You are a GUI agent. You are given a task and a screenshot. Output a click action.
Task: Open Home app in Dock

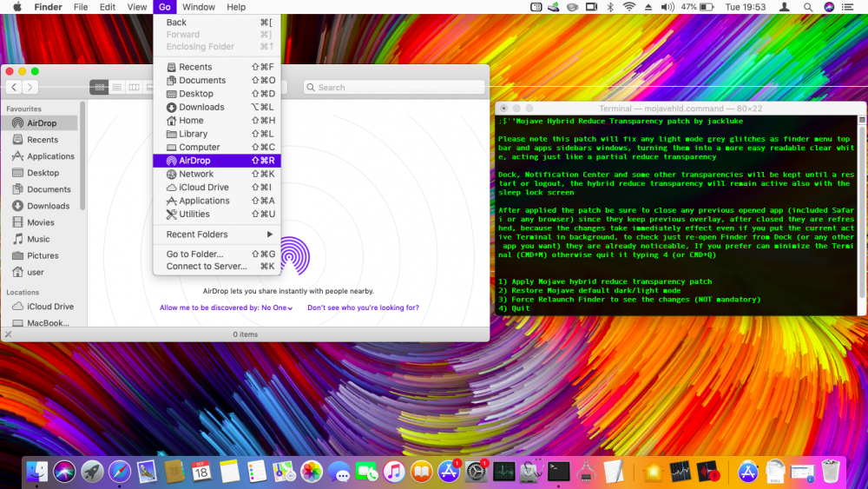[x=653, y=472]
